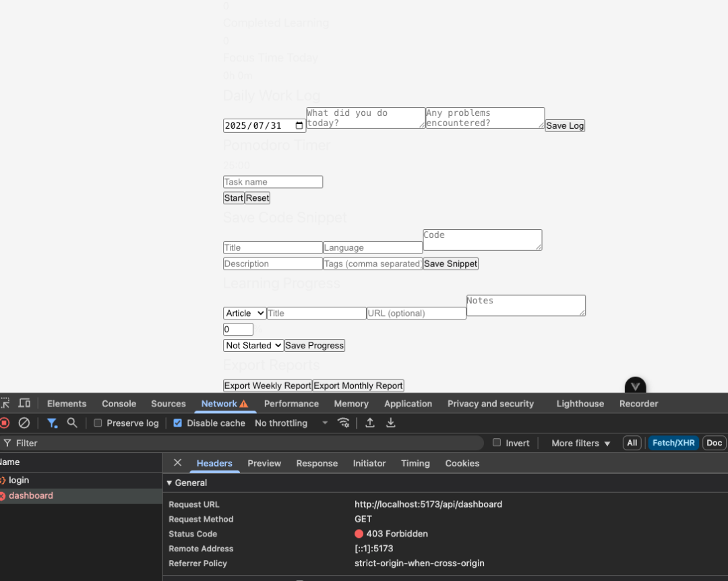Focus the 'What did you do today?' textarea
The width and height of the screenshot is (728, 581).
pos(365,118)
